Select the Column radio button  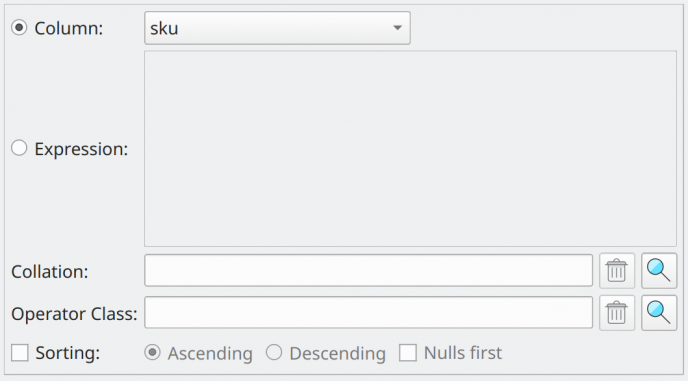(x=19, y=28)
